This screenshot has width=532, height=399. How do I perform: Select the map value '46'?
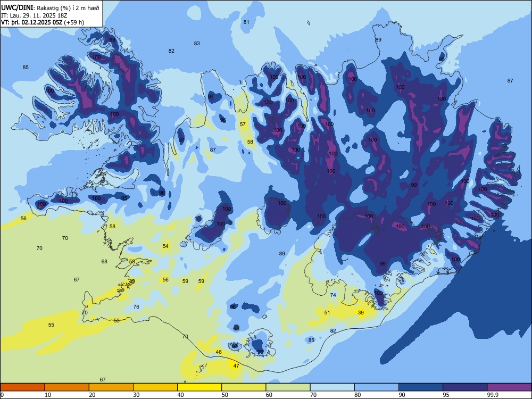219,352
